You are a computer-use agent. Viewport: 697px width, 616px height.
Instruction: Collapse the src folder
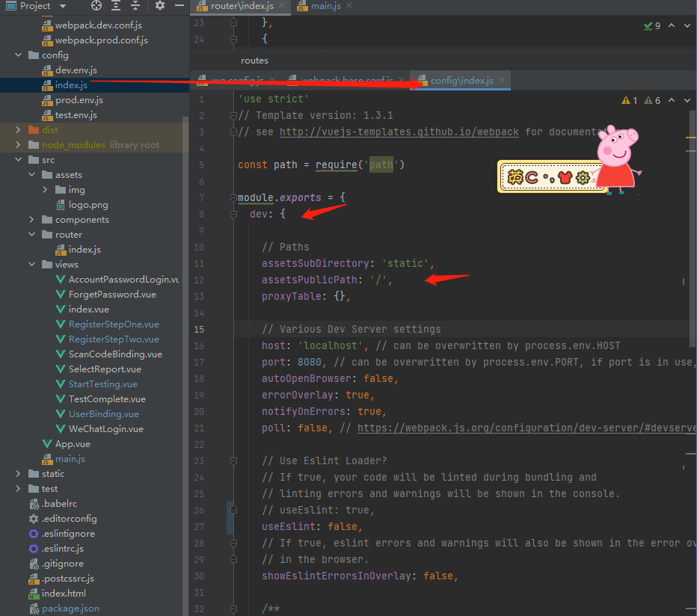18,159
